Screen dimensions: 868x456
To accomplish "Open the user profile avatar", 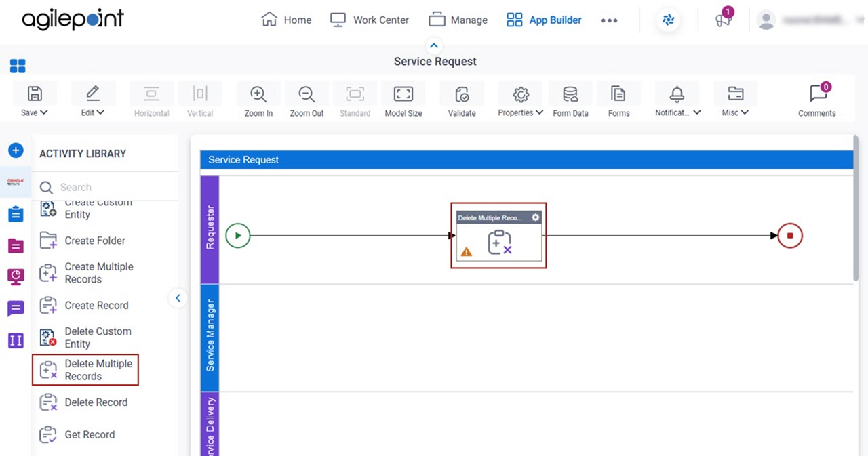I will pyautogui.click(x=766, y=20).
